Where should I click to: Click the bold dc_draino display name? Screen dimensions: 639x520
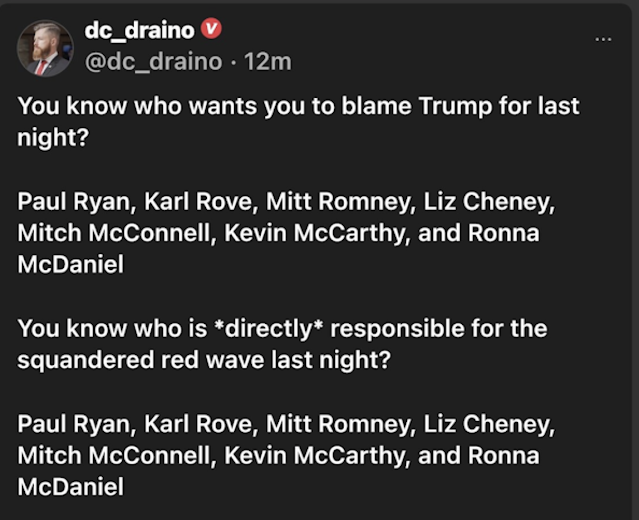tap(139, 31)
